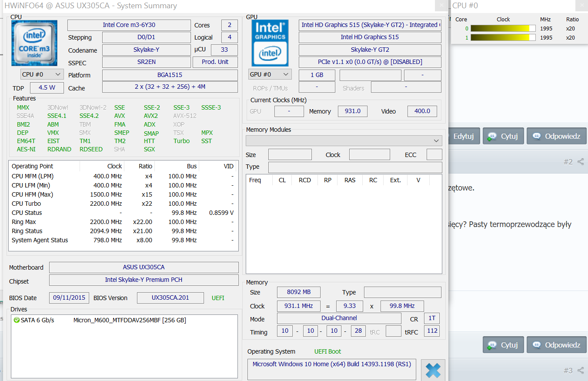
Task: Click the D0/D1 stepping field
Action: [x=146, y=37]
